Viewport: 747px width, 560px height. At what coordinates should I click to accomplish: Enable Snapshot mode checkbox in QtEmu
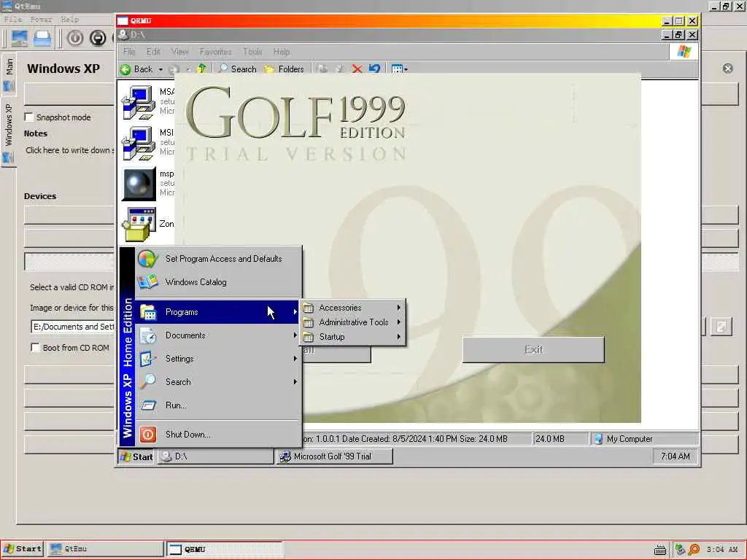29,117
